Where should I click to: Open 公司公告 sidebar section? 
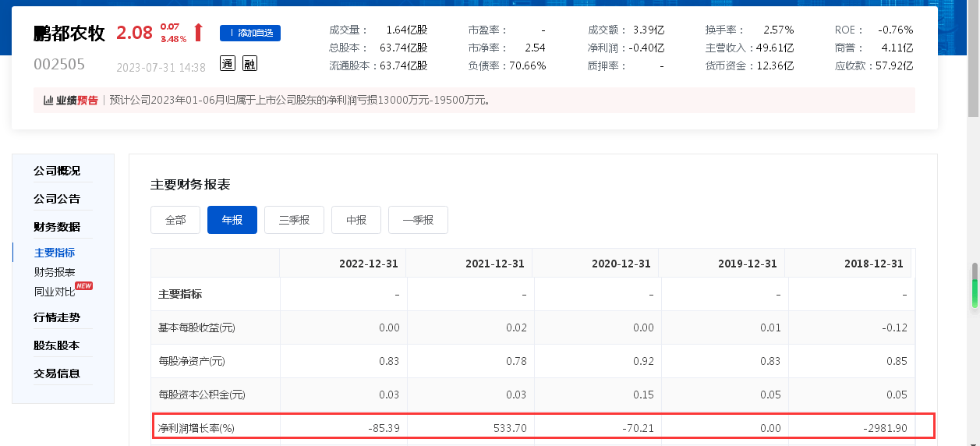57,199
